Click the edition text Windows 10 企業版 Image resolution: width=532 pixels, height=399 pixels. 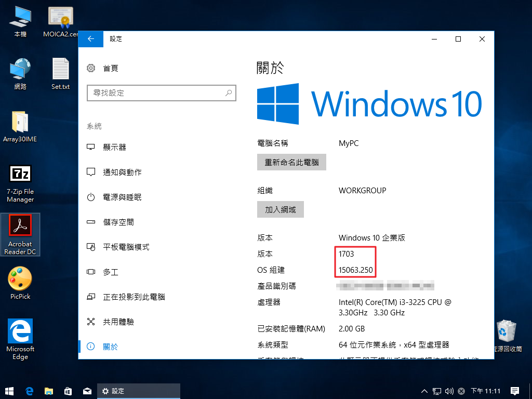(x=372, y=238)
